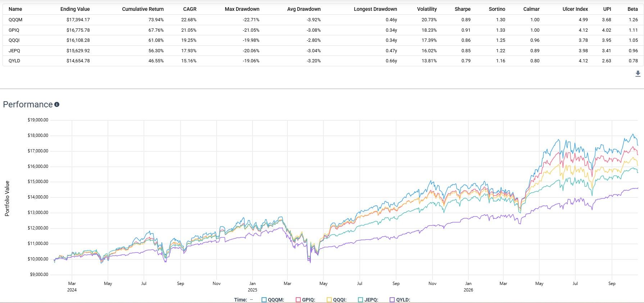Toggle the JEPQ legend swatch
The width and height of the screenshot is (644, 303).
tap(360, 299)
